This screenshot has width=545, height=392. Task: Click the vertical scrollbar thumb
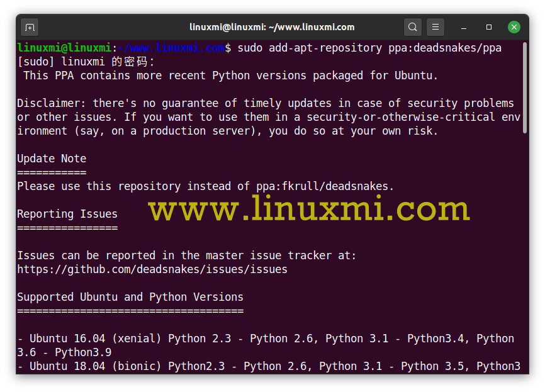pyautogui.click(x=525, y=87)
